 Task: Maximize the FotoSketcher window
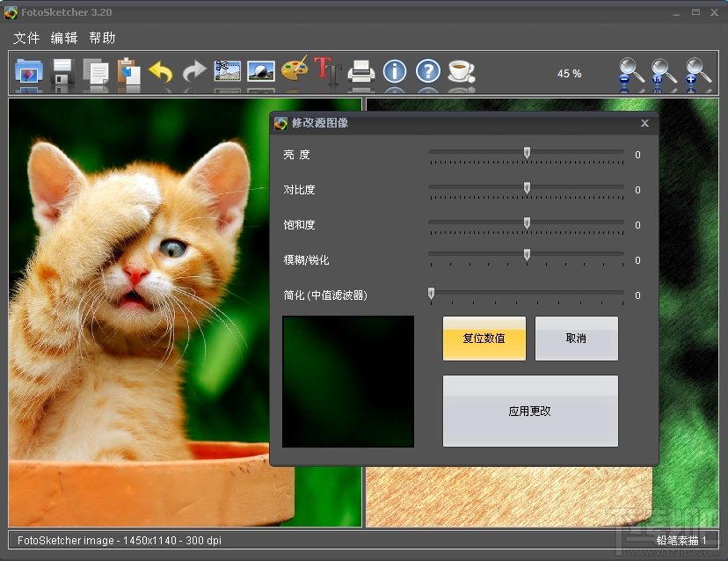[x=695, y=12]
